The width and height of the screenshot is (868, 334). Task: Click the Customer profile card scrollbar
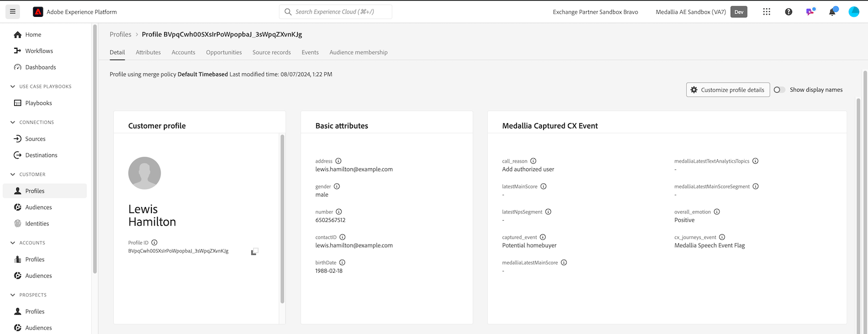point(282,217)
